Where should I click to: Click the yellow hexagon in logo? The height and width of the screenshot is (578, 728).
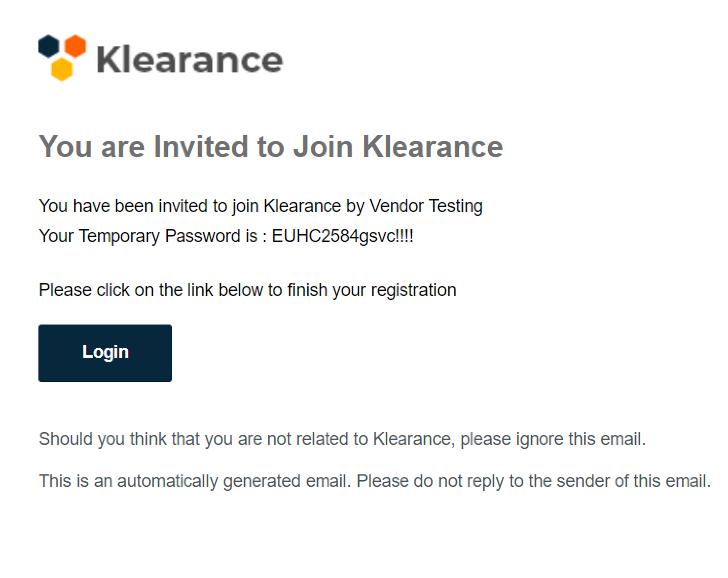[62, 69]
